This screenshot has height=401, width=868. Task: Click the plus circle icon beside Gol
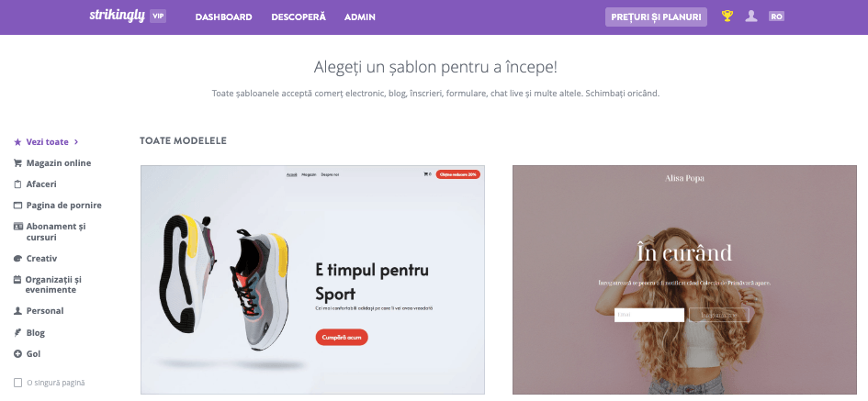(x=17, y=354)
